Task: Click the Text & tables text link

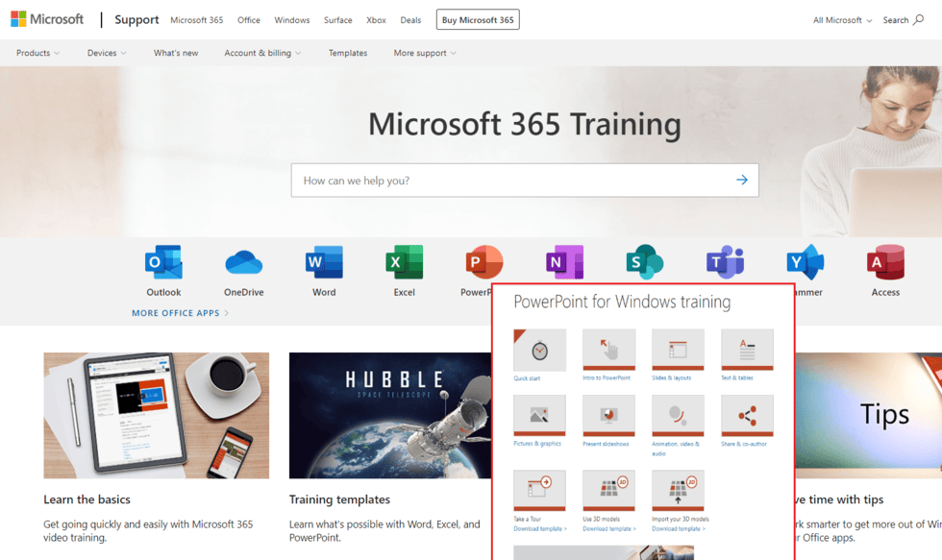Action: pos(737,377)
